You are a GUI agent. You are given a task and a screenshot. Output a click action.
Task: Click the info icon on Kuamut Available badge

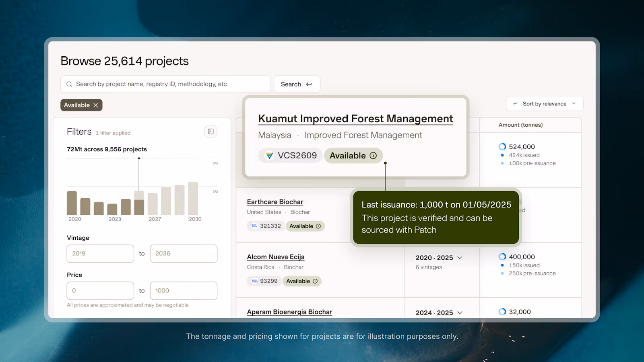point(373,156)
